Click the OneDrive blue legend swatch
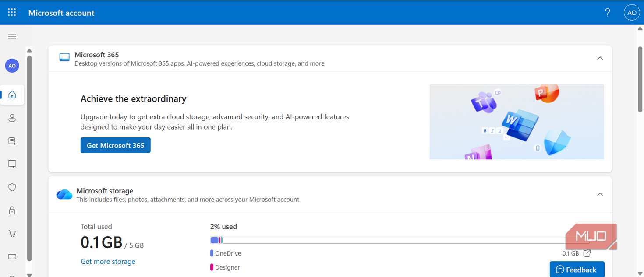 (212, 253)
